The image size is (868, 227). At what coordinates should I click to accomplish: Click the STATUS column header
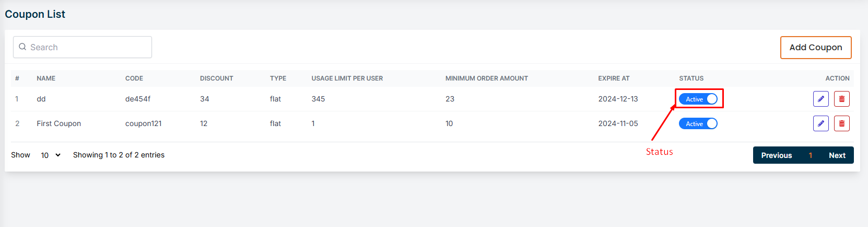point(691,78)
